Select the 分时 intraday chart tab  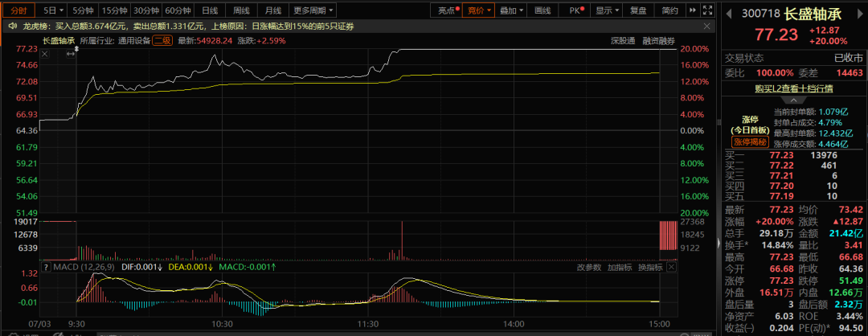point(18,10)
